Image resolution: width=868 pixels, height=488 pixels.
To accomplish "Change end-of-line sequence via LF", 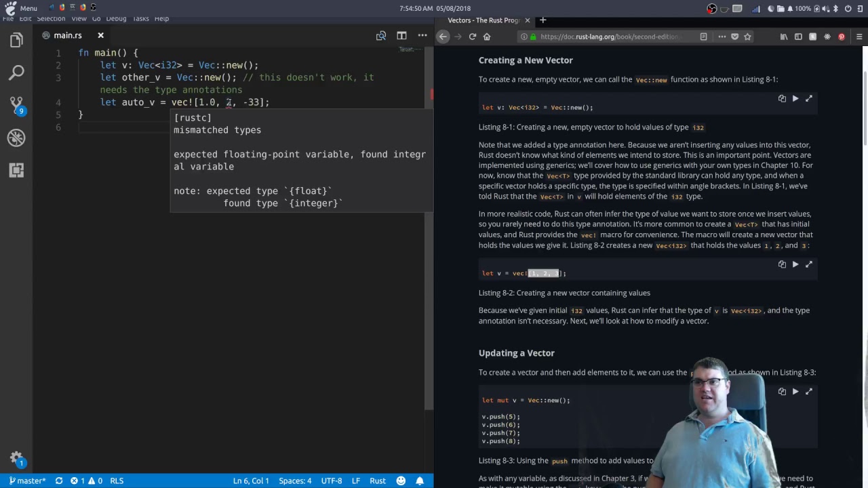I will point(356,481).
